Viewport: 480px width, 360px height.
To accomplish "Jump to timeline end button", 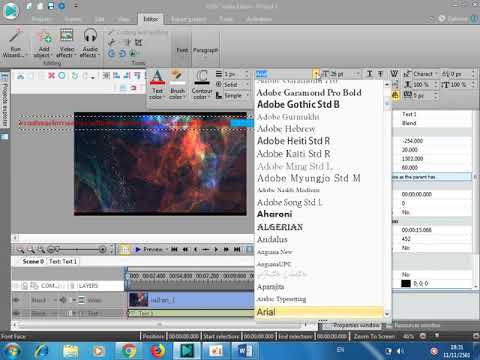I will (x=237, y=249).
